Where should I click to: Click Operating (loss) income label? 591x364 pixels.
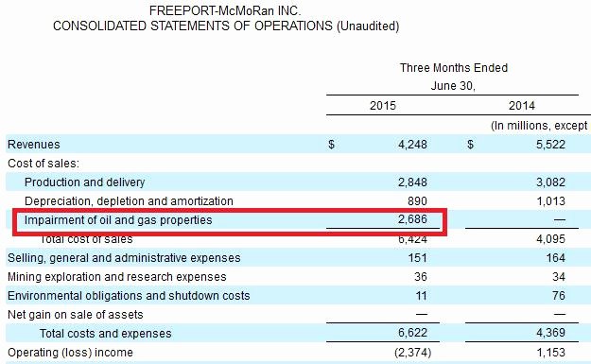point(70,353)
